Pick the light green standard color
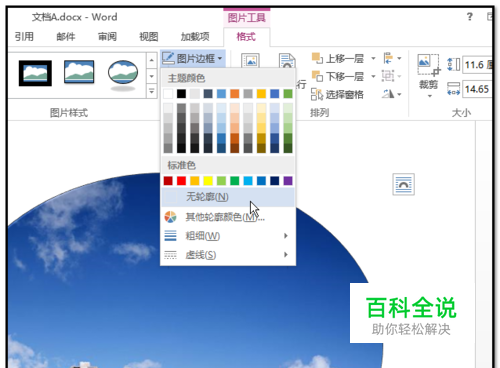500x368 pixels. (221, 181)
